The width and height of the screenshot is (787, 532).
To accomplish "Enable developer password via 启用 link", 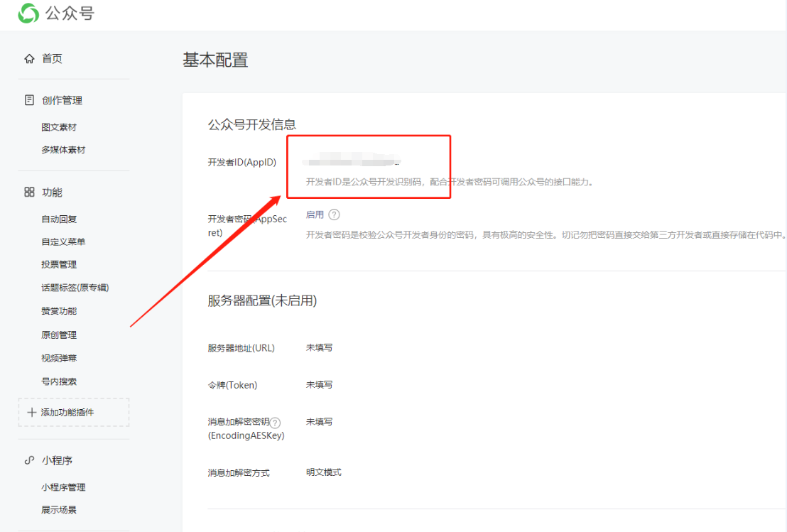I will 315,215.
